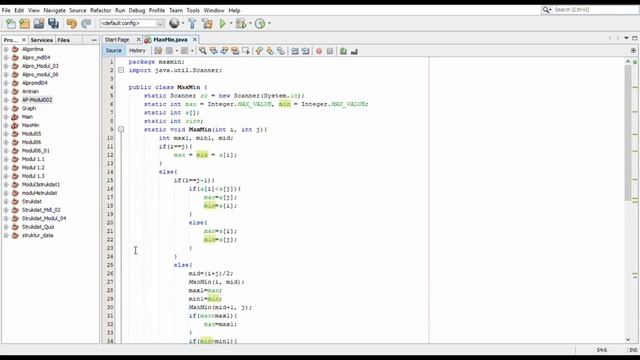Click the Last Edit icon in editor toolbar
The width and height of the screenshot is (640, 360).
pos(158,51)
